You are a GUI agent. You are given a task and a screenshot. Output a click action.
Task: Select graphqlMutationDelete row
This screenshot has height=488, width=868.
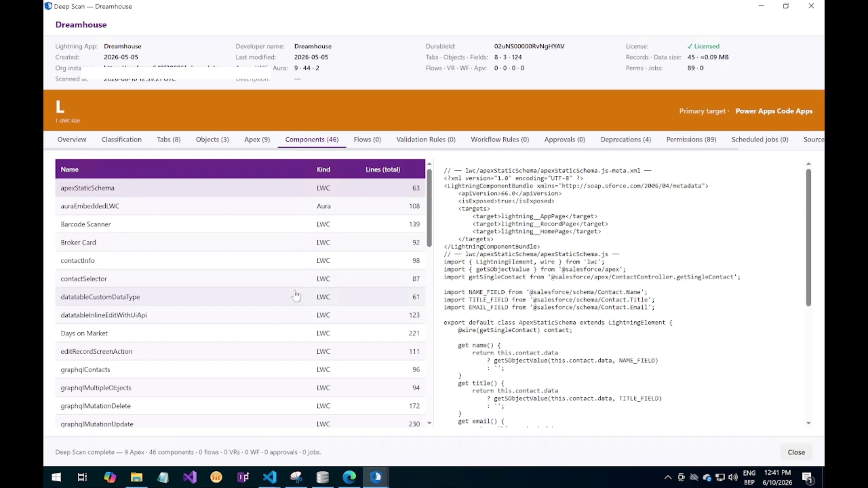[240, 406]
